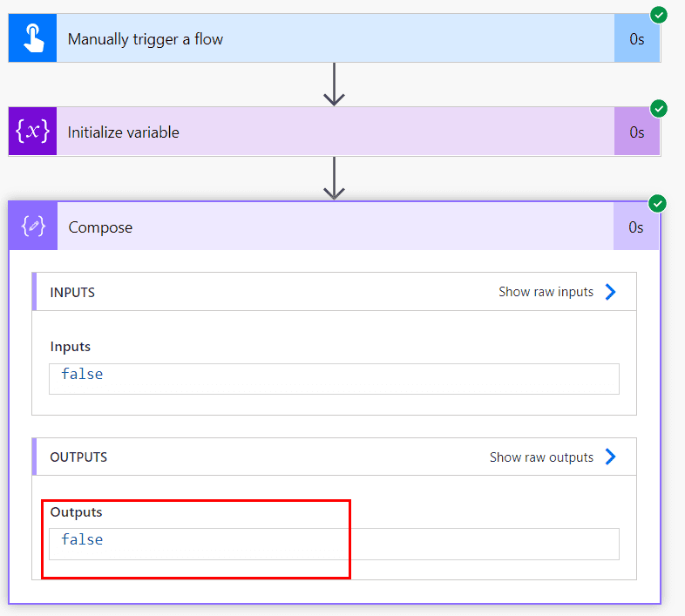
Task: Click the bold Inputs field label
Action: click(x=71, y=347)
